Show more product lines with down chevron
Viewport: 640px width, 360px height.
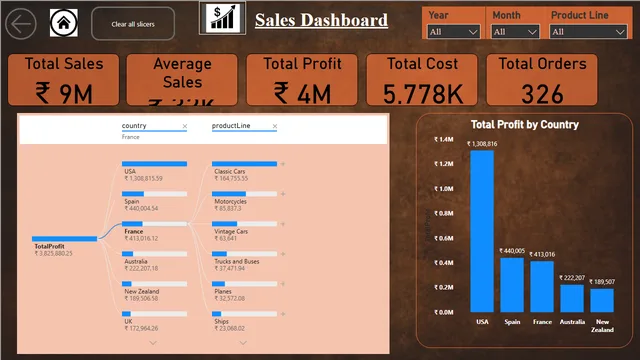tap(243, 343)
